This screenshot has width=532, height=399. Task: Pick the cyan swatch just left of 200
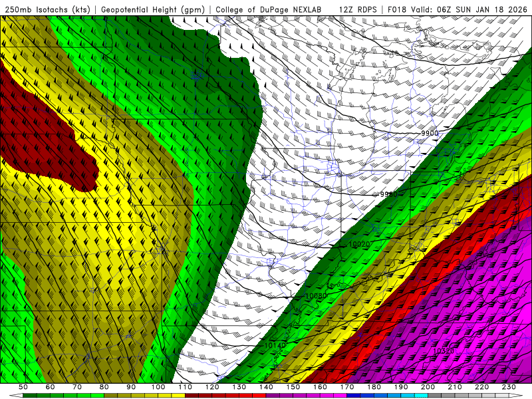coord(421,395)
